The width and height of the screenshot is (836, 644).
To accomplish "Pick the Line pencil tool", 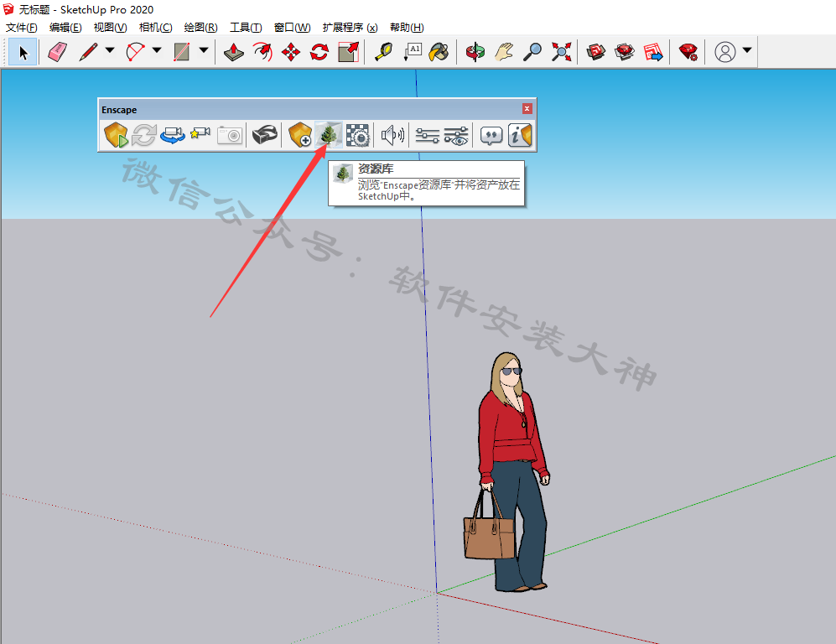I will tap(88, 52).
